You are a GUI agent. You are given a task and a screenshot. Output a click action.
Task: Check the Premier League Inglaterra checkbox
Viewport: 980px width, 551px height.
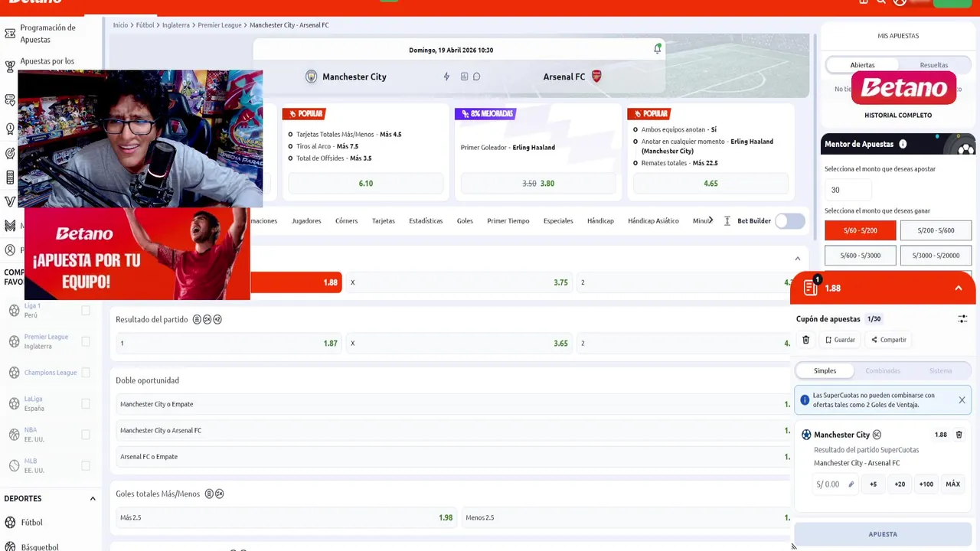(86, 341)
